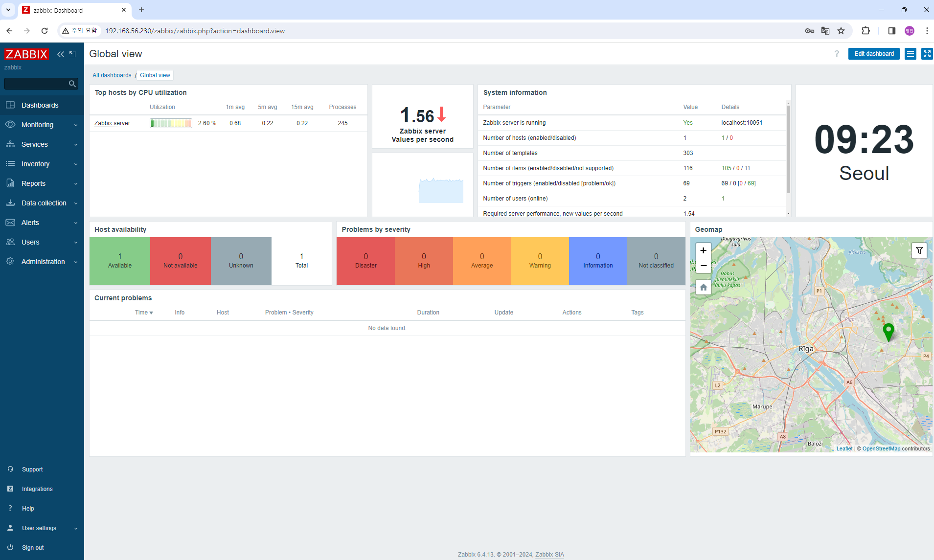This screenshot has width=934, height=560.
Task: Click the browser address bar URL
Action: [x=195, y=31]
